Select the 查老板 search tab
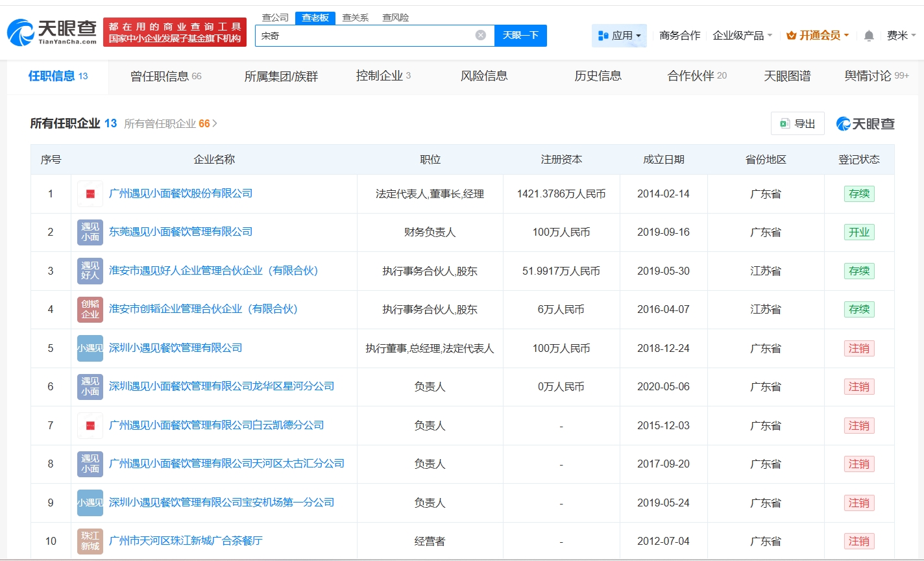Screen dimensions: 924x561 (x=315, y=18)
